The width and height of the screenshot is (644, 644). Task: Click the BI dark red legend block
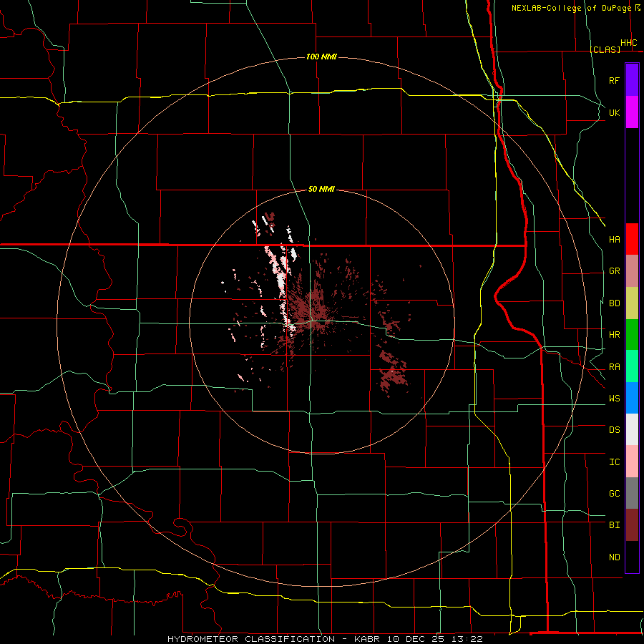point(632,525)
